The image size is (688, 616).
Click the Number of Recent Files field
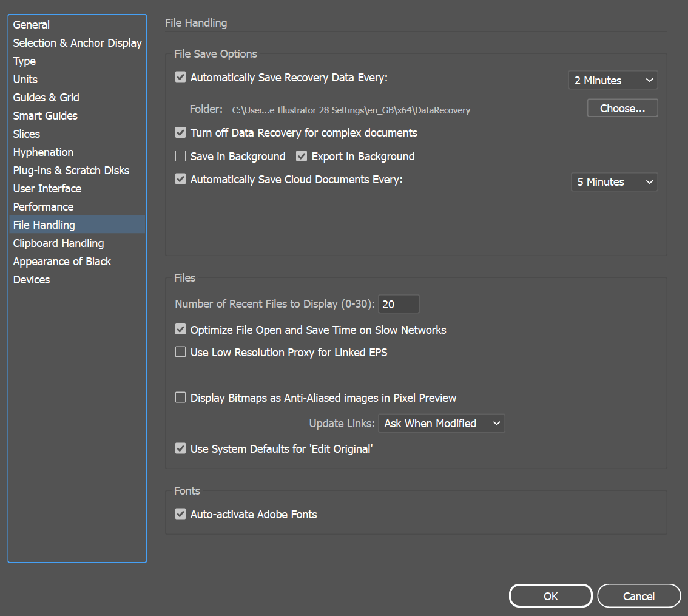[399, 303]
